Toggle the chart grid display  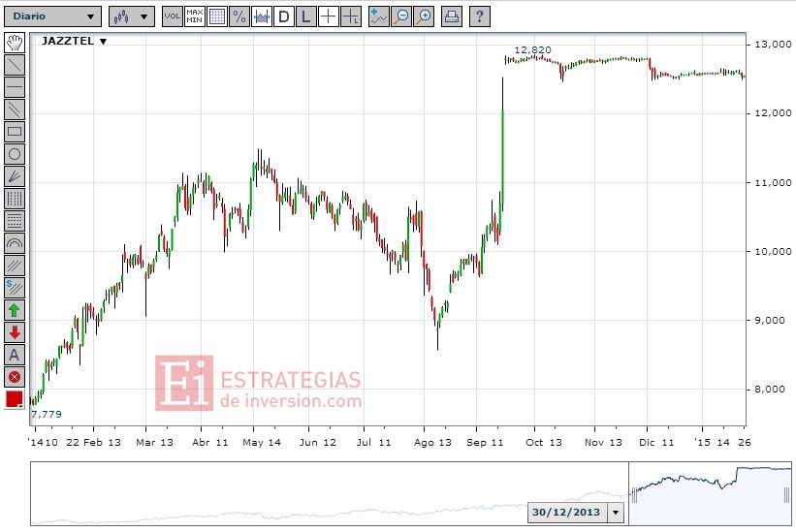(x=217, y=16)
